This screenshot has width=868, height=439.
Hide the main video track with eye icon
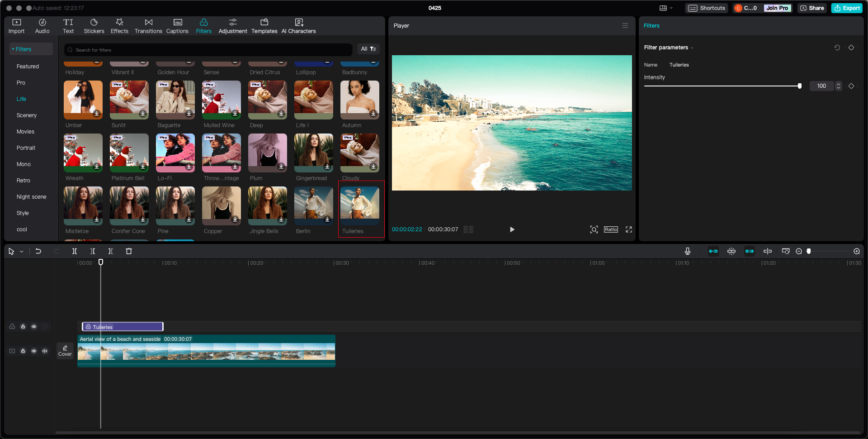[x=34, y=351]
